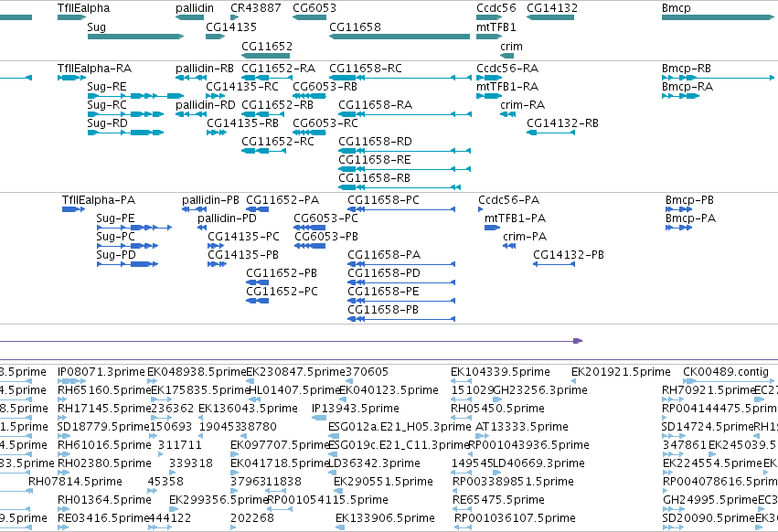Click the CR43887 gene label

click(x=256, y=8)
